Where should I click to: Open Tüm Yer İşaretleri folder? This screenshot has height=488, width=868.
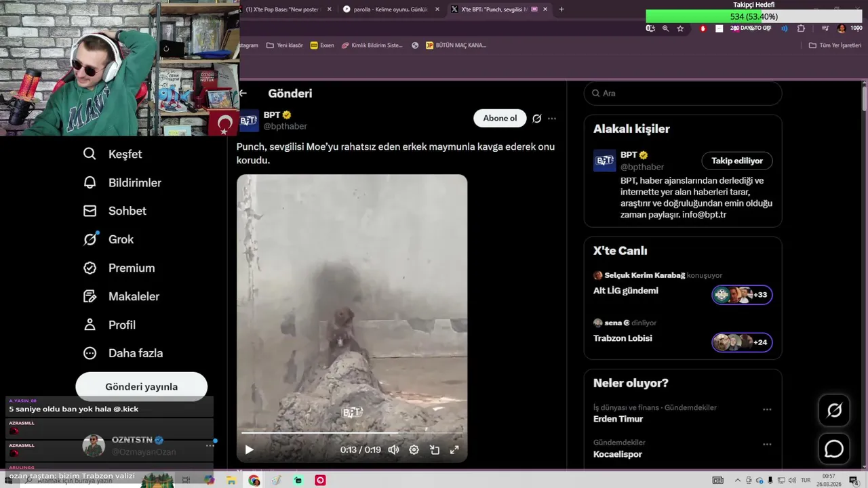coord(835,45)
